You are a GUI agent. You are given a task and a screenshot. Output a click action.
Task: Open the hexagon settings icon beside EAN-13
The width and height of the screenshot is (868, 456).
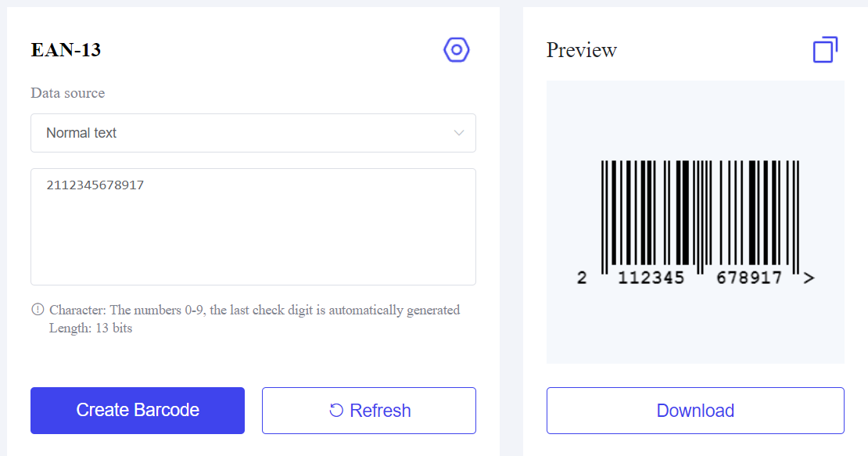[x=457, y=50]
